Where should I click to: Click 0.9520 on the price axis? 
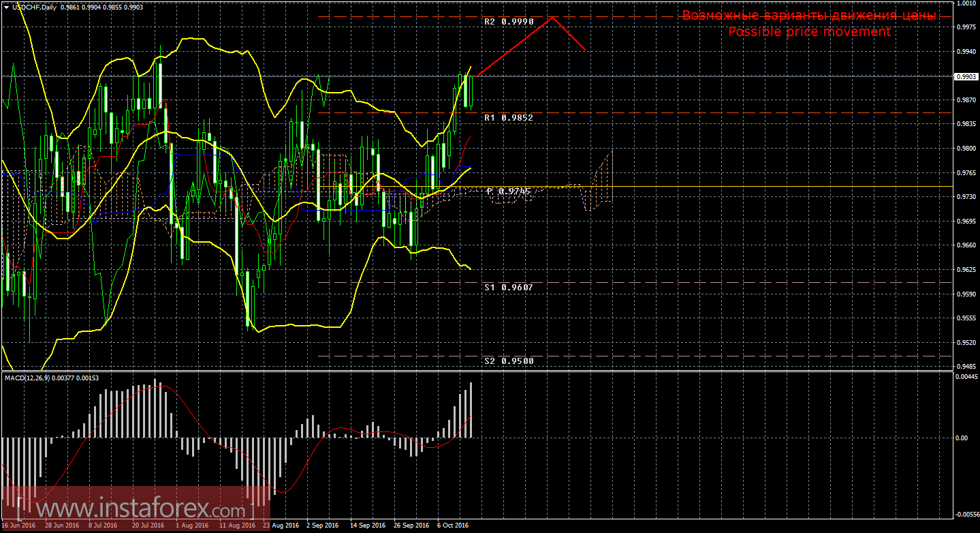tap(966, 343)
